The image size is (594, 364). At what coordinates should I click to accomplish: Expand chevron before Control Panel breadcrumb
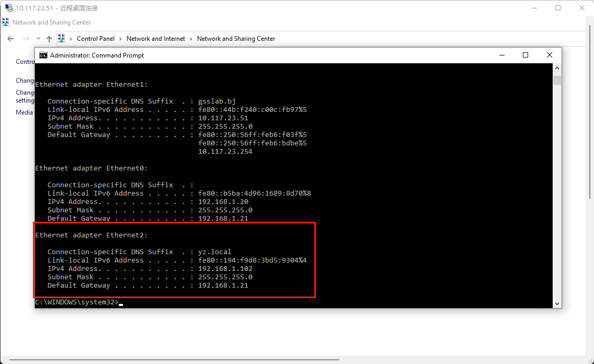tap(71, 39)
